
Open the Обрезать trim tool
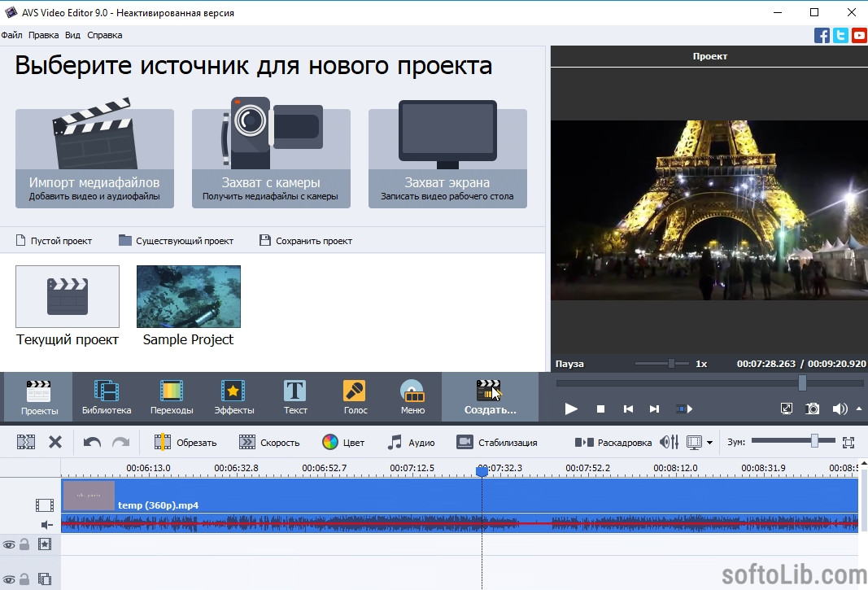[185, 442]
